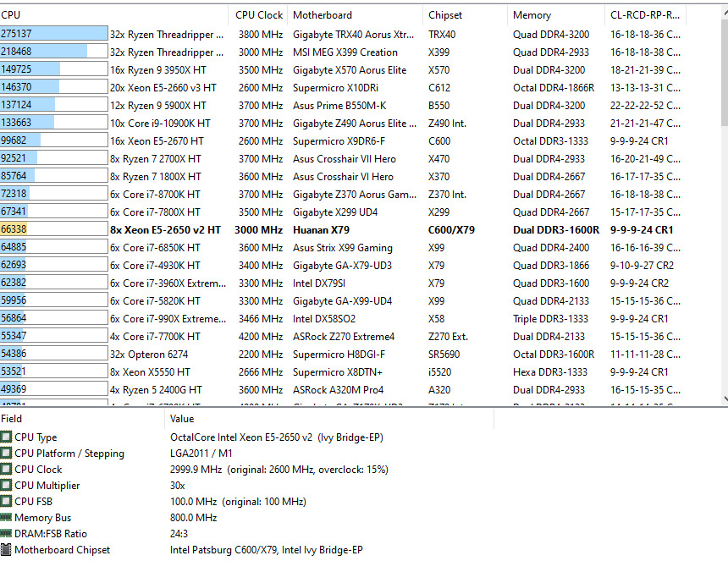Click the CPU Platform / Stepping icon
The image size is (728, 561).
tap(6, 454)
